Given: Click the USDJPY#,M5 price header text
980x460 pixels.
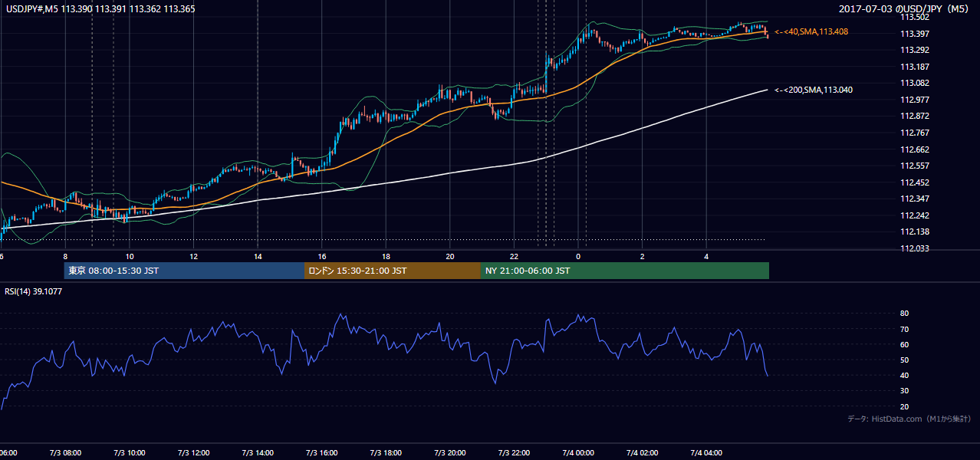Looking at the screenshot, I should pyautogui.click(x=100, y=8).
